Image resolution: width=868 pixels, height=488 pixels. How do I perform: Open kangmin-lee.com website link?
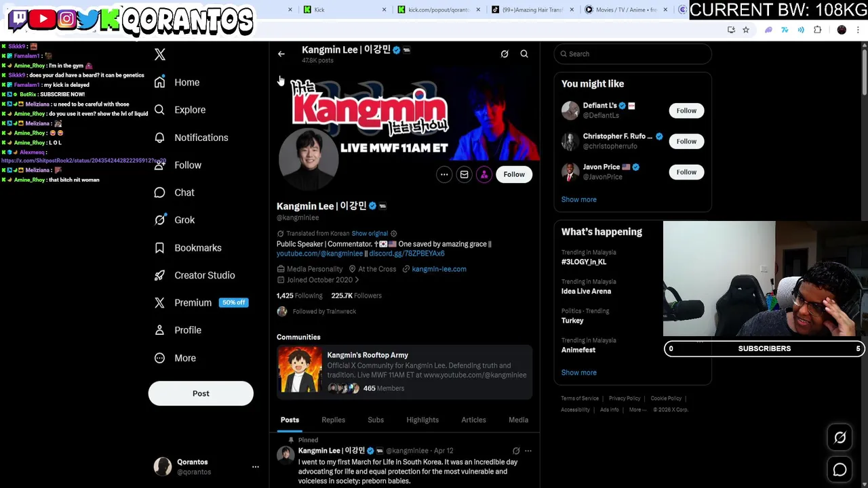click(x=439, y=269)
